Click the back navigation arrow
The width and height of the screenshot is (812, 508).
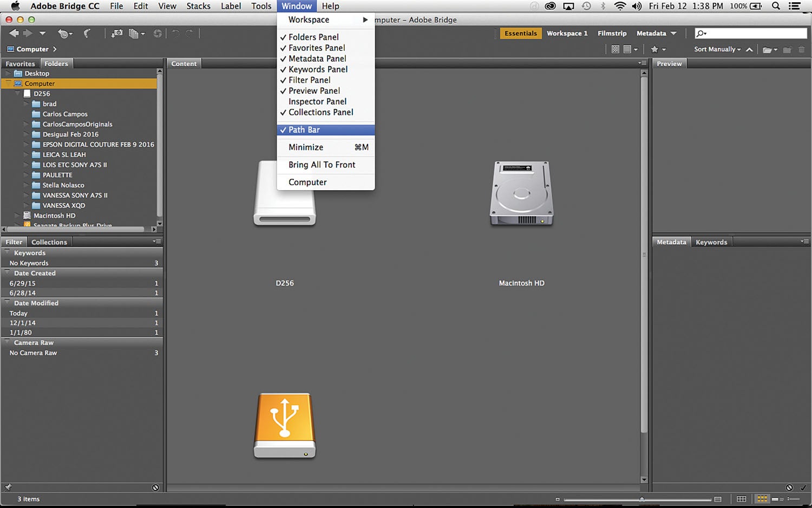pyautogui.click(x=14, y=34)
